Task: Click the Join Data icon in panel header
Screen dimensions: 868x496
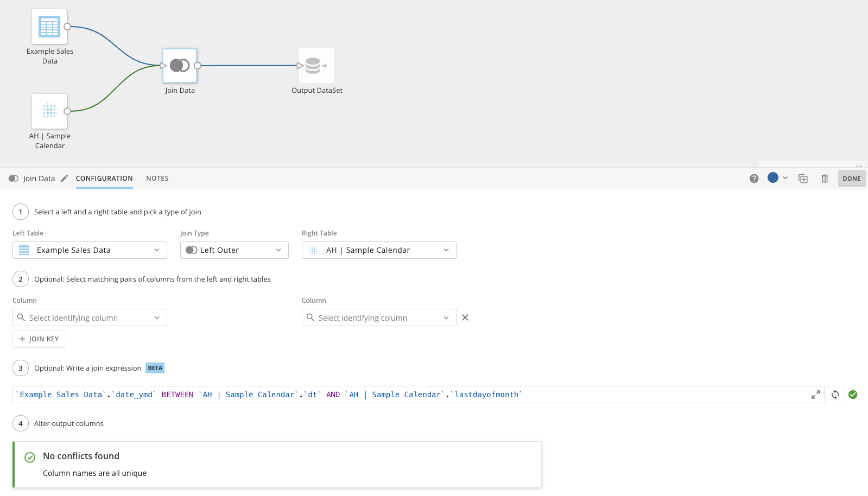Action: tap(14, 179)
